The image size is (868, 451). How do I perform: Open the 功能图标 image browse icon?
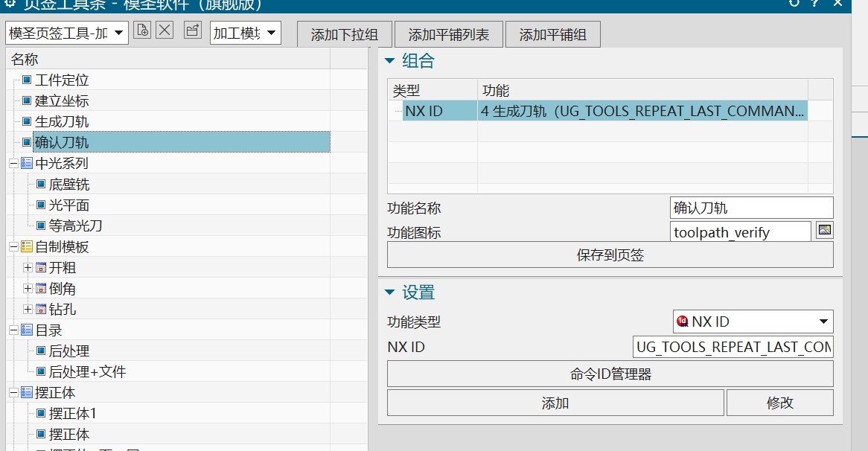point(824,230)
